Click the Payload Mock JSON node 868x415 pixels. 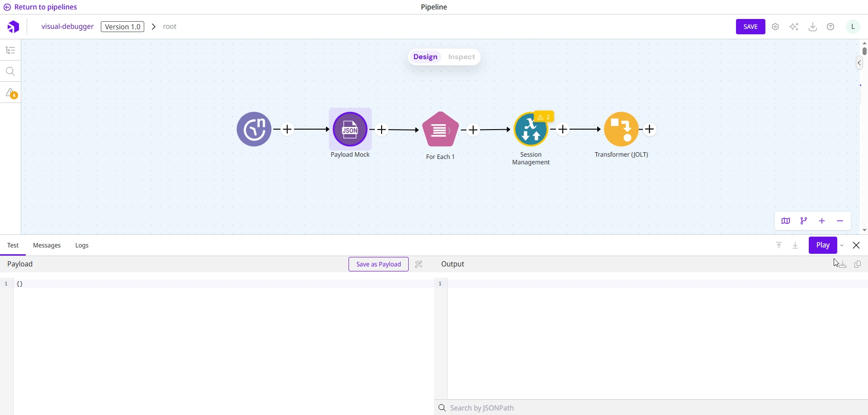(350, 130)
